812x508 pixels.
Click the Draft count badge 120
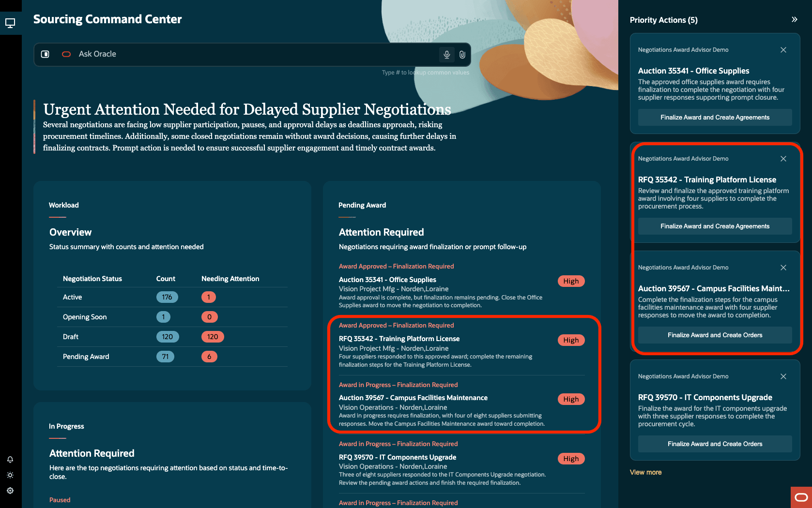coord(168,337)
